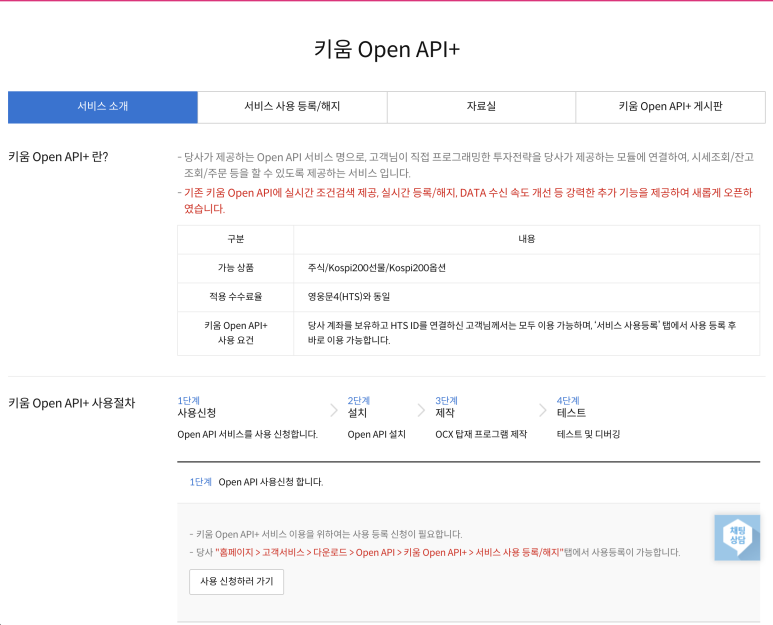Select the 3단계 제작 step
The height and width of the screenshot is (625, 773).
click(446, 407)
